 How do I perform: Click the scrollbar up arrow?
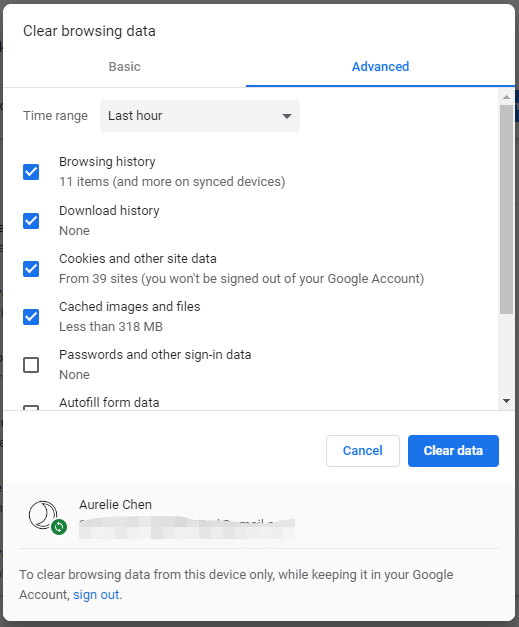pyautogui.click(x=506, y=97)
